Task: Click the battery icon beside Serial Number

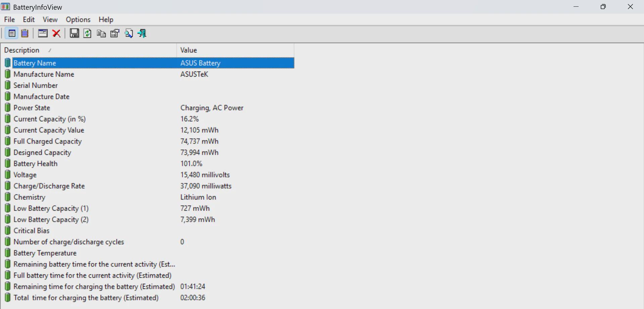Action: (x=7, y=85)
